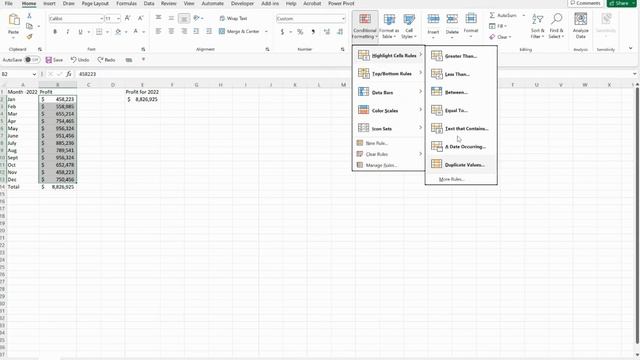Toggle middle vertical alignment
640x360 pixels.
(171, 18)
